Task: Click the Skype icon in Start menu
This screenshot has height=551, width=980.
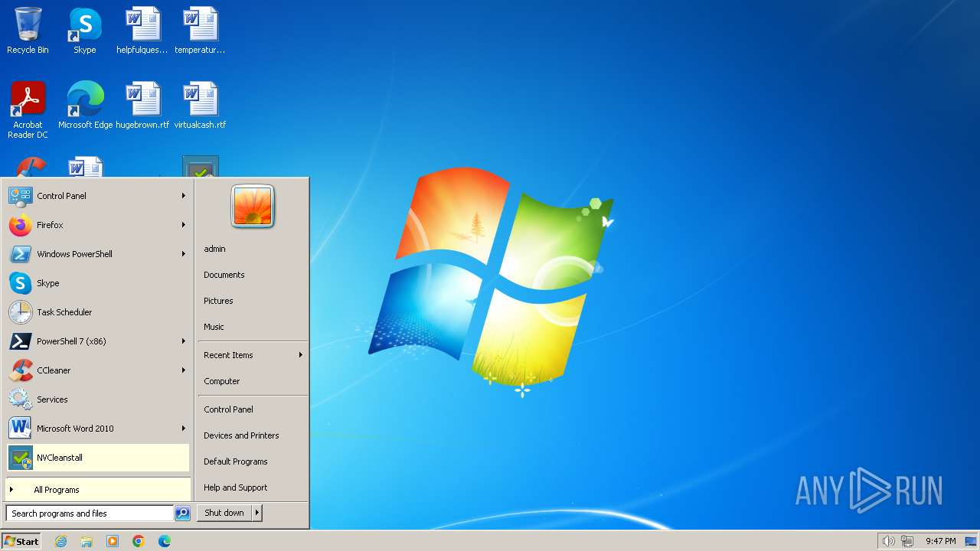Action: point(20,283)
